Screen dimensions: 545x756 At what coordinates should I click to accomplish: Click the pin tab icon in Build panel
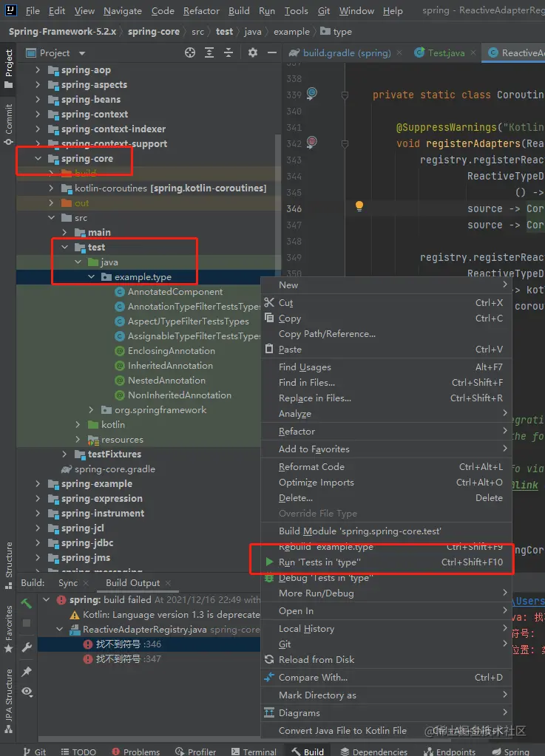tap(27, 671)
